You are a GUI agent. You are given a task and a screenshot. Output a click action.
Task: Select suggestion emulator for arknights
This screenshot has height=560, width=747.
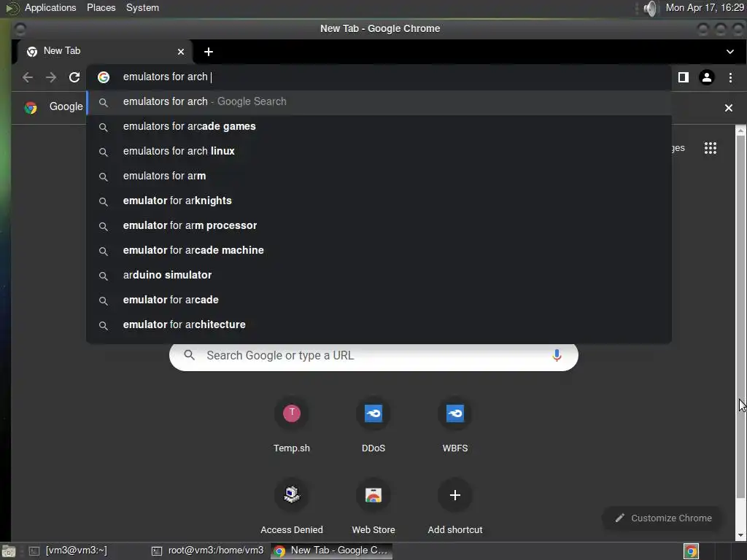coord(379,201)
